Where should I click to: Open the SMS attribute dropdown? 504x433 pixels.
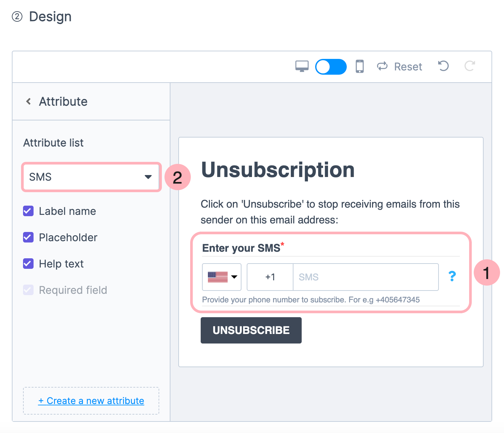91,177
